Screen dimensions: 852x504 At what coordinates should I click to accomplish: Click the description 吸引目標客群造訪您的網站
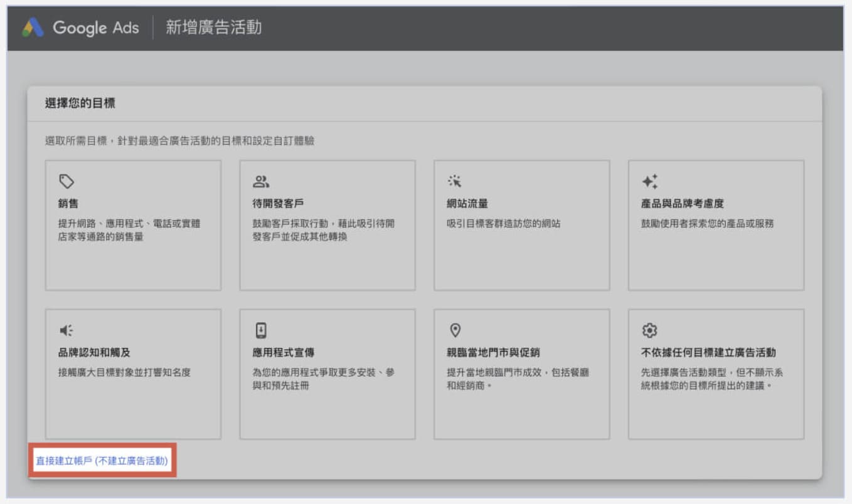click(x=504, y=223)
